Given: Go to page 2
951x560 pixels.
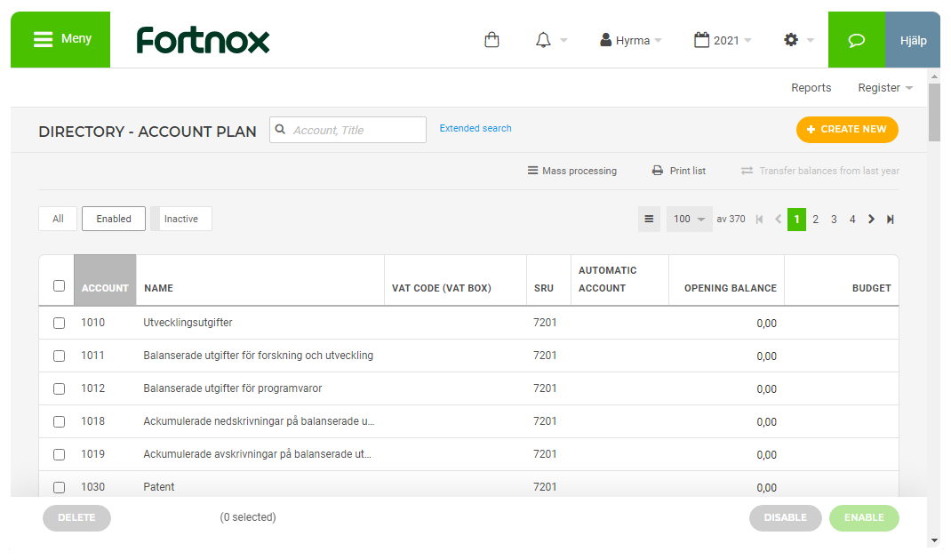Looking at the screenshot, I should tap(816, 220).
